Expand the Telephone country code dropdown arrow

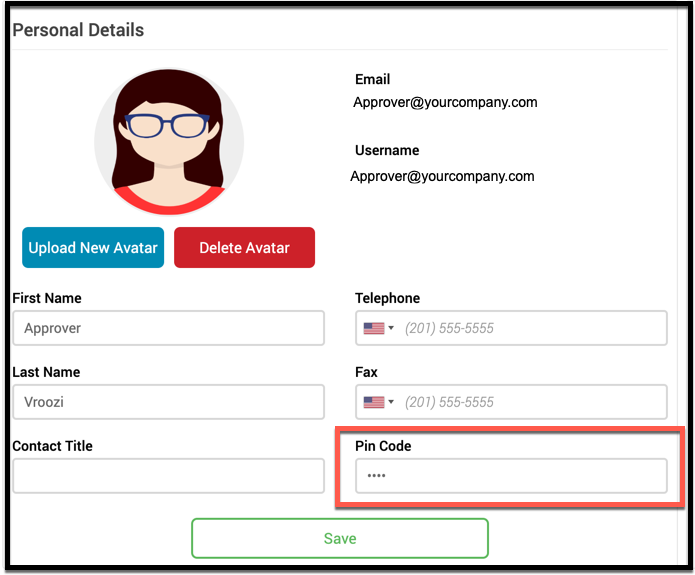click(391, 328)
